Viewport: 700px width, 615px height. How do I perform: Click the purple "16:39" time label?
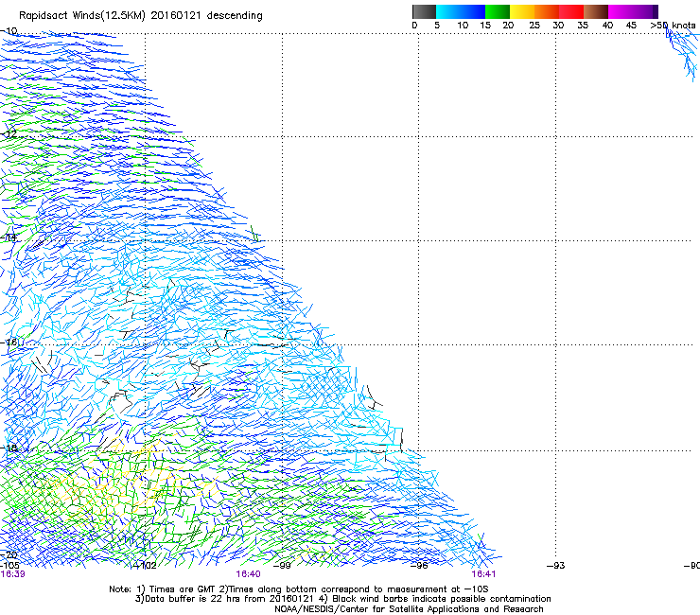12,574
